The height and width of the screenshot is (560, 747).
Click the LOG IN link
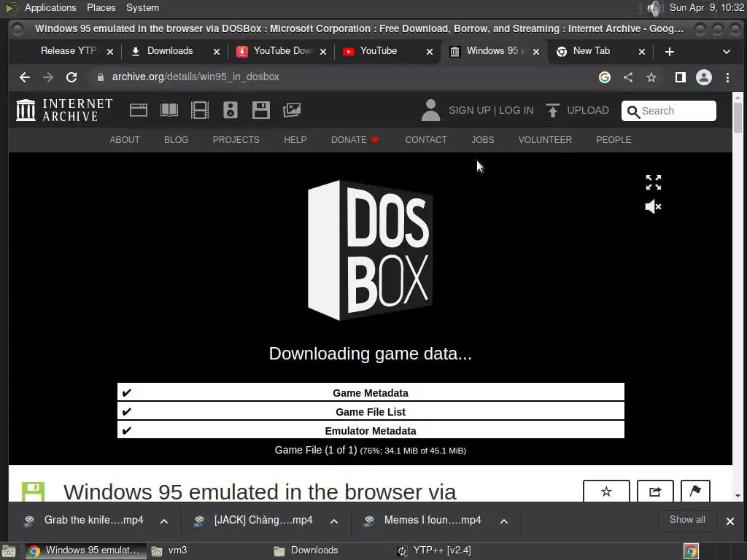[516, 111]
